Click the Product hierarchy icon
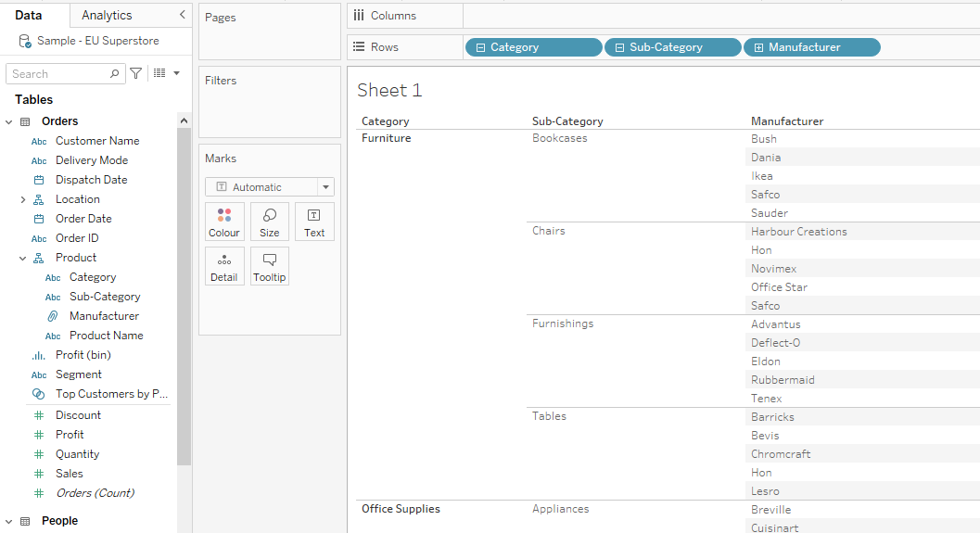980x533 pixels. click(39, 258)
